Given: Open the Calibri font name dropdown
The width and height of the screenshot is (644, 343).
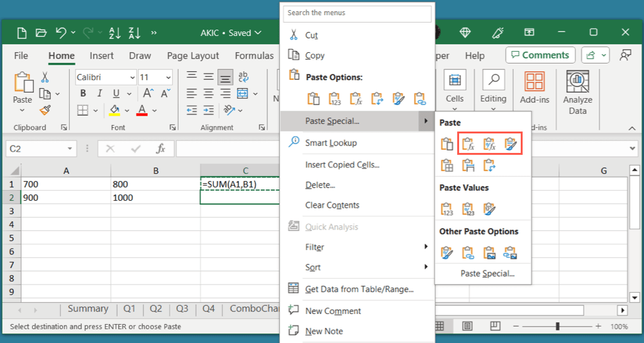Looking at the screenshot, I should point(131,77).
